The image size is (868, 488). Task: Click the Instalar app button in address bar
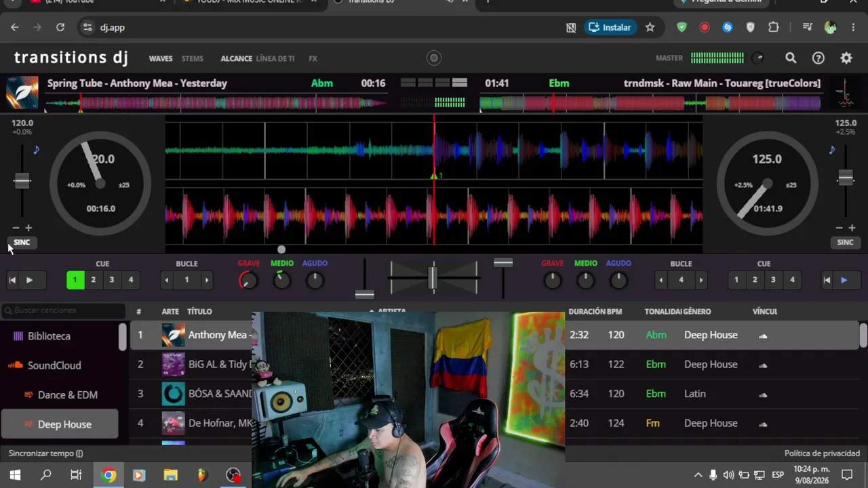coord(610,28)
